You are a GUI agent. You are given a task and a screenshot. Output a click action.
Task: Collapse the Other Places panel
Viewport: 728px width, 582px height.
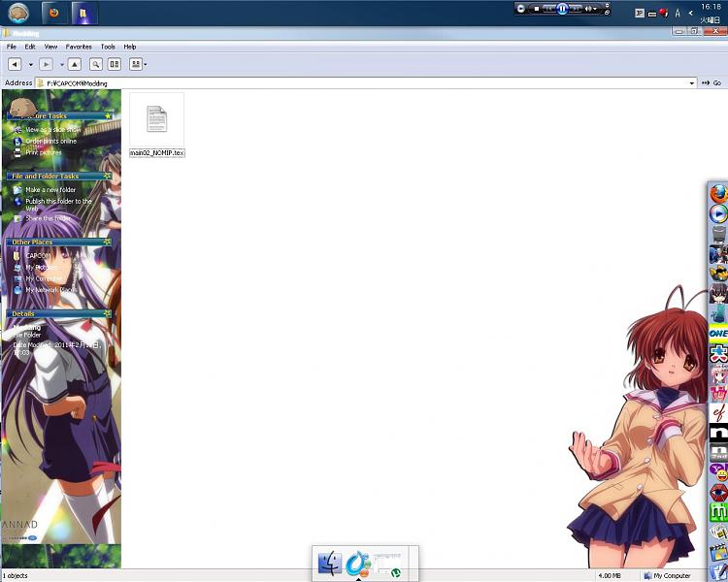[x=107, y=242]
